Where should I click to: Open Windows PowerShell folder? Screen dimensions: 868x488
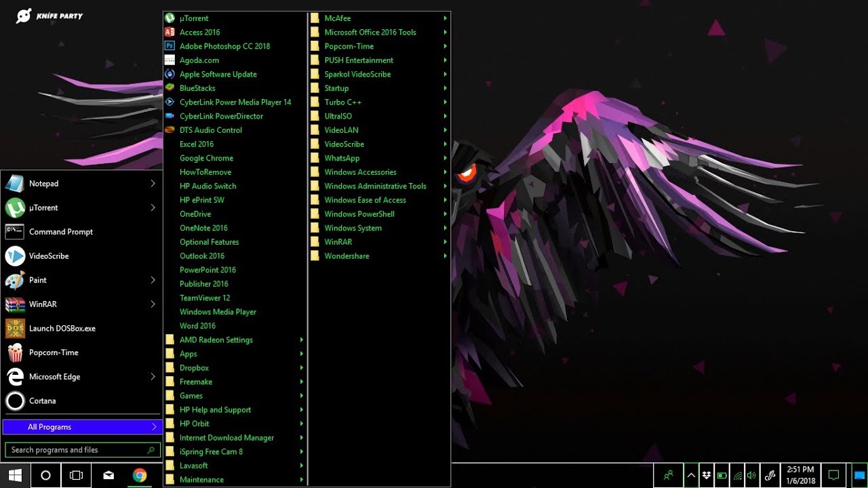[379, 214]
